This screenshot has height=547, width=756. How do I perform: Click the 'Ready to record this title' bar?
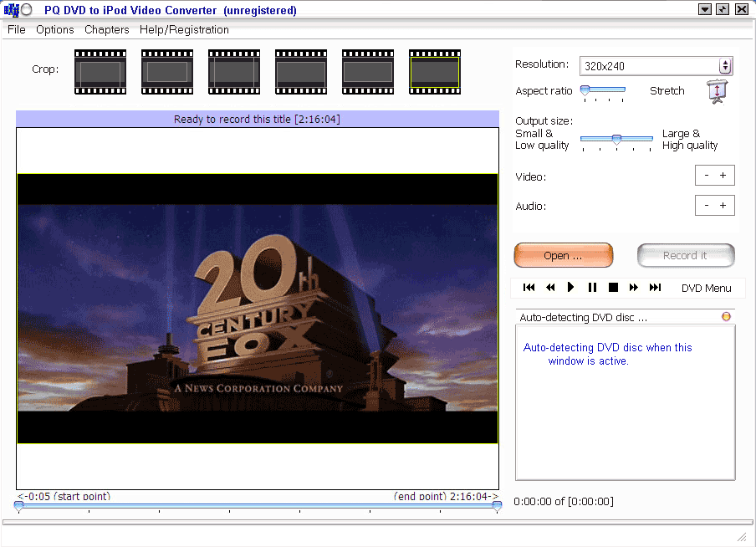(258, 119)
